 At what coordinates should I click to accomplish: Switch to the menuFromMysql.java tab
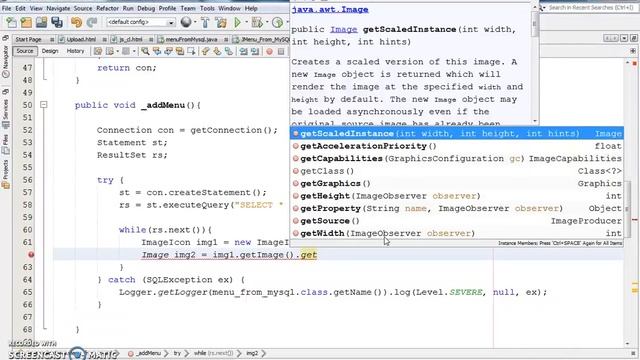(x=191, y=39)
